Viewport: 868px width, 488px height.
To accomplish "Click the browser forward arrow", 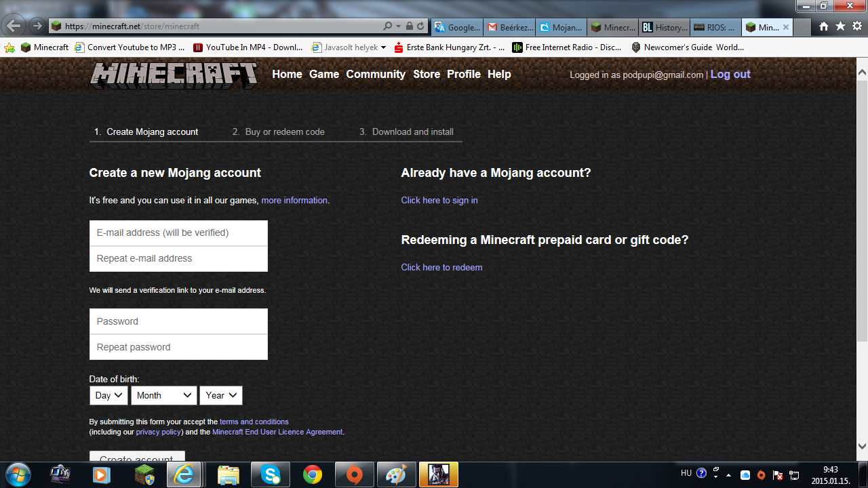I will tap(37, 26).
